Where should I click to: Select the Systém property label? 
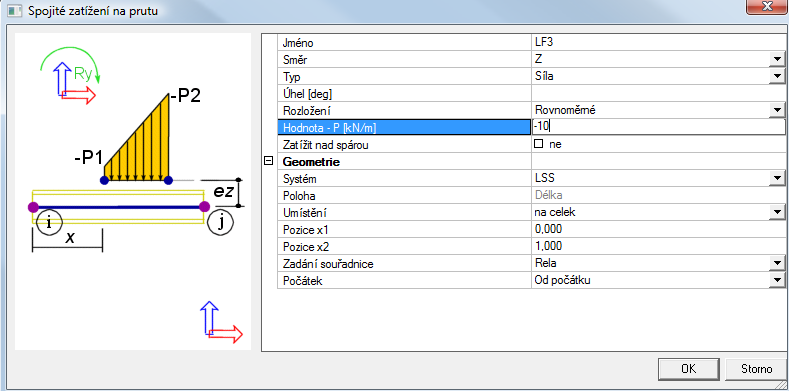(300, 179)
